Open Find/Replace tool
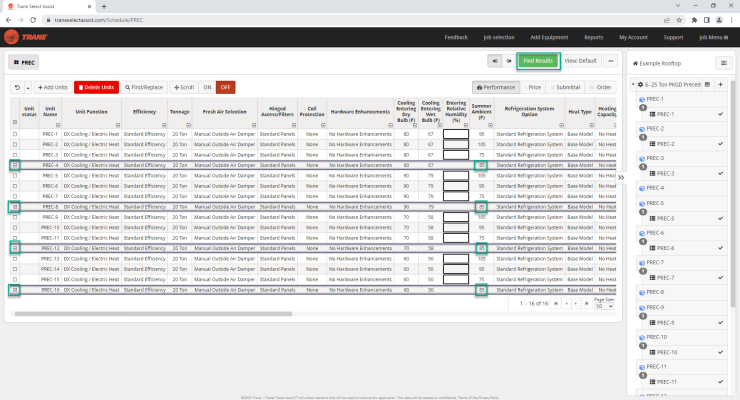Image resolution: width=740 pixels, height=400 pixels. pos(144,87)
